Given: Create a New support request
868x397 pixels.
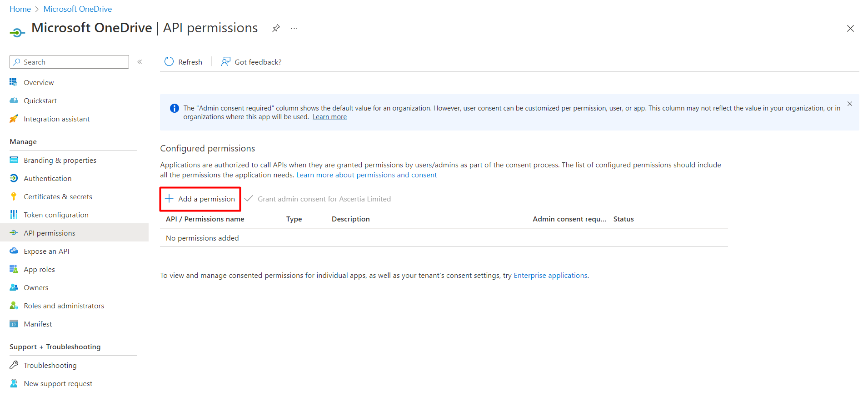Looking at the screenshot, I should click(58, 383).
